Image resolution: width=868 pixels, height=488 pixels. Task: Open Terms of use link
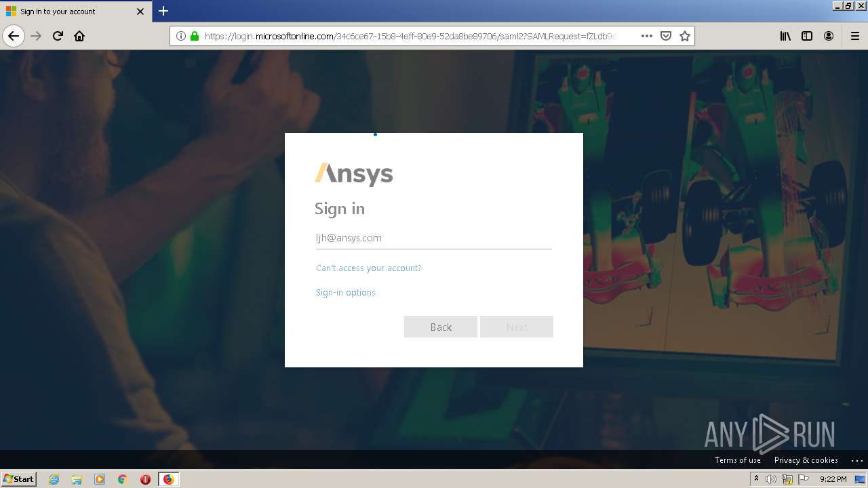tap(738, 460)
